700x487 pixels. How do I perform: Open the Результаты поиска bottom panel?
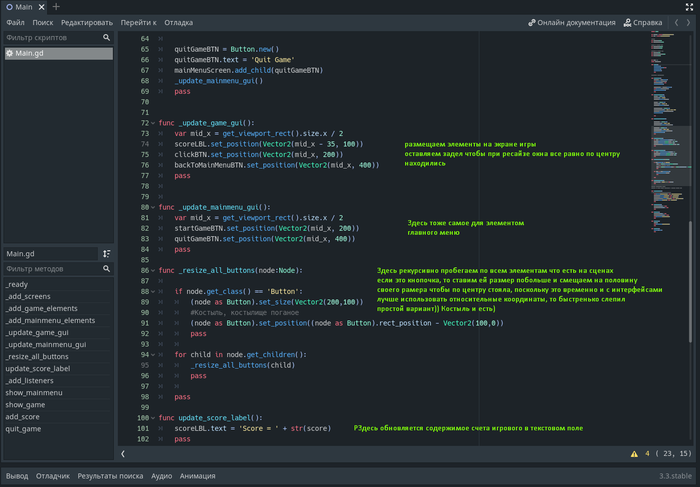(x=110, y=476)
